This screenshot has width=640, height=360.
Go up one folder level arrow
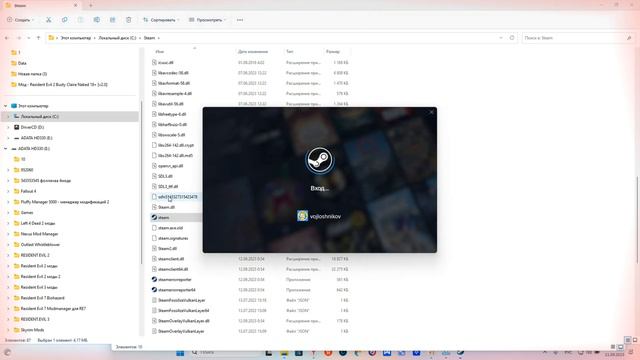[38, 38]
